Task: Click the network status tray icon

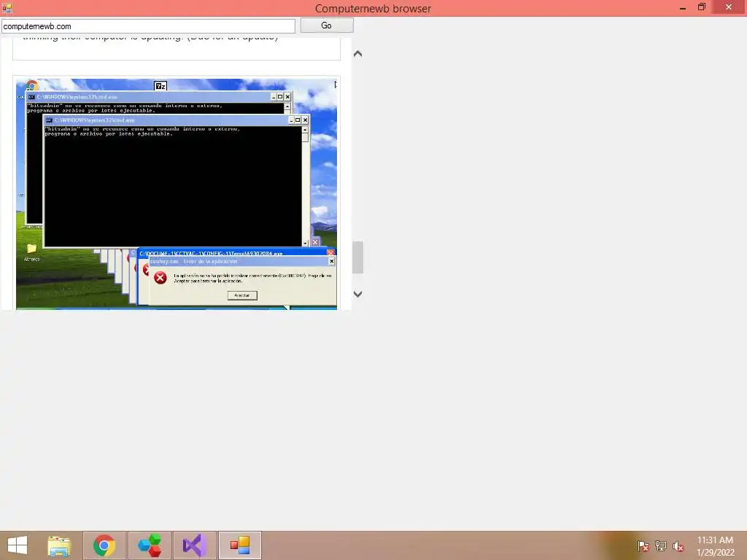Action: (x=661, y=545)
